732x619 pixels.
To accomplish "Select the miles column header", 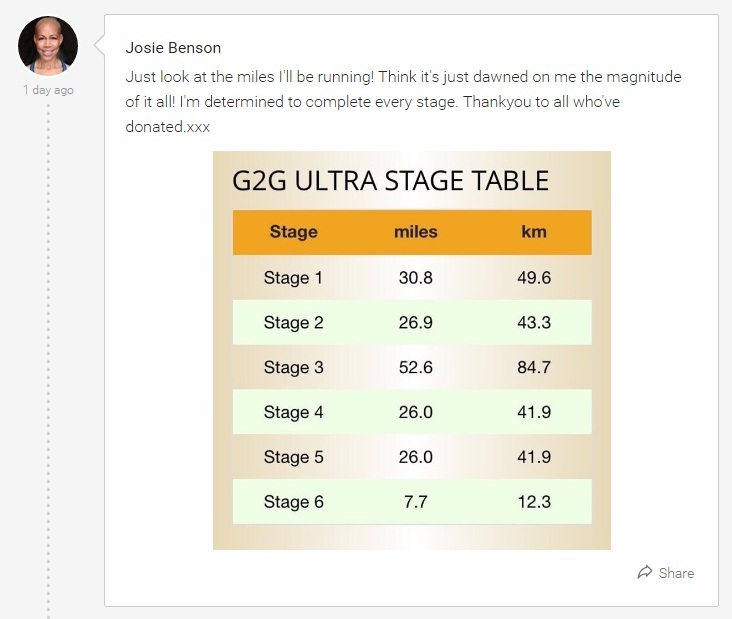I will (x=415, y=232).
